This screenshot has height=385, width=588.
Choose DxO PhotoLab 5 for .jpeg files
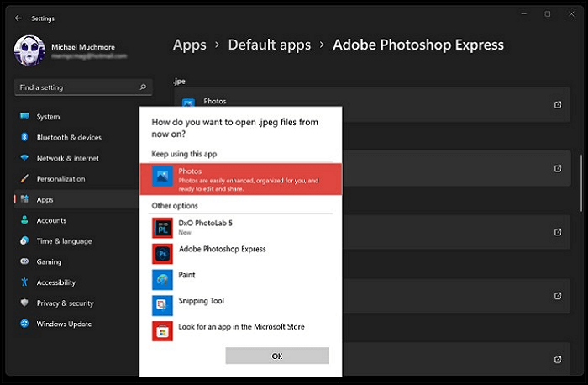pyautogui.click(x=241, y=227)
